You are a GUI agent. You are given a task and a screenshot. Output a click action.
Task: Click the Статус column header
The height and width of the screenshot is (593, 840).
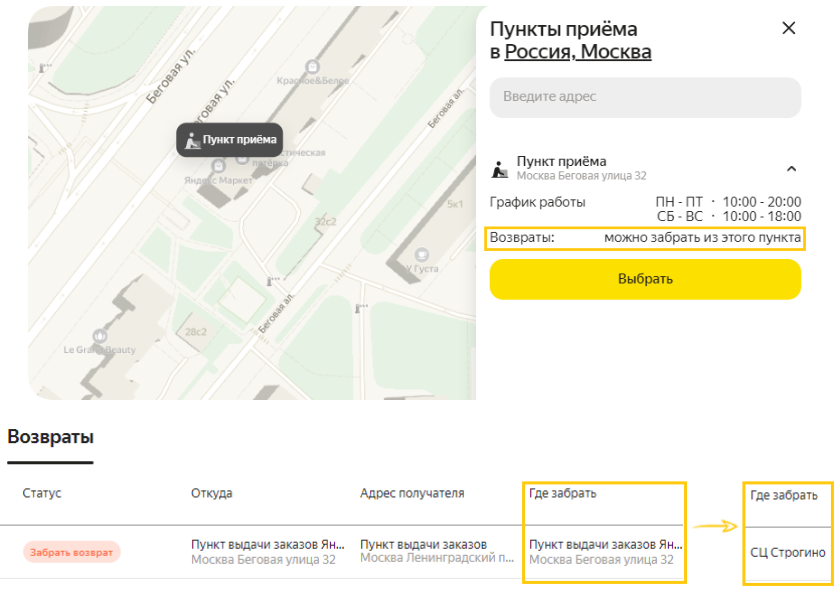click(x=42, y=493)
